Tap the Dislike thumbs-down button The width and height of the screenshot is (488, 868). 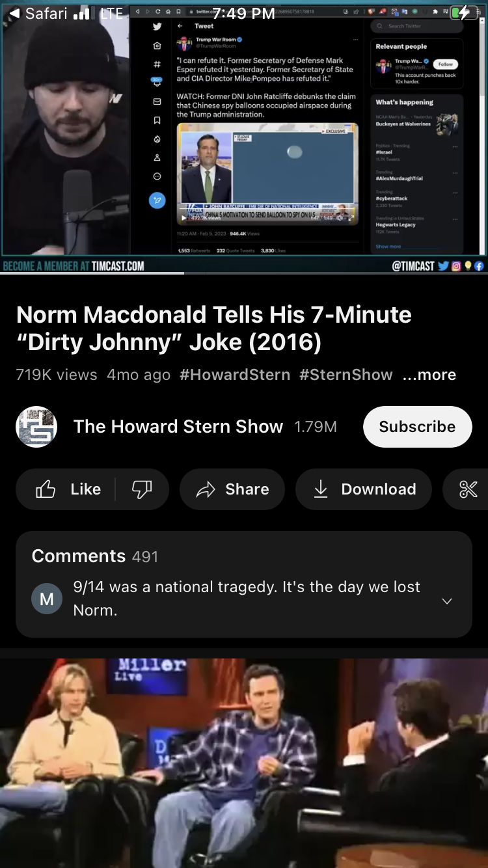pyautogui.click(x=142, y=489)
